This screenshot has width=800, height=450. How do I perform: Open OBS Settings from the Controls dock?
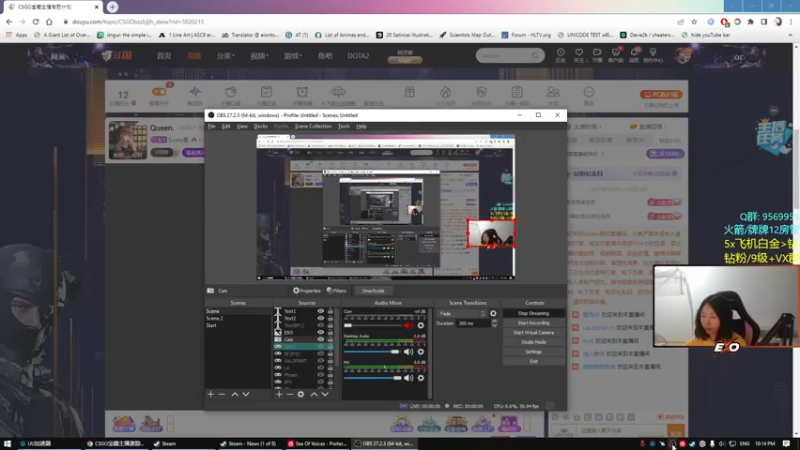click(x=534, y=352)
